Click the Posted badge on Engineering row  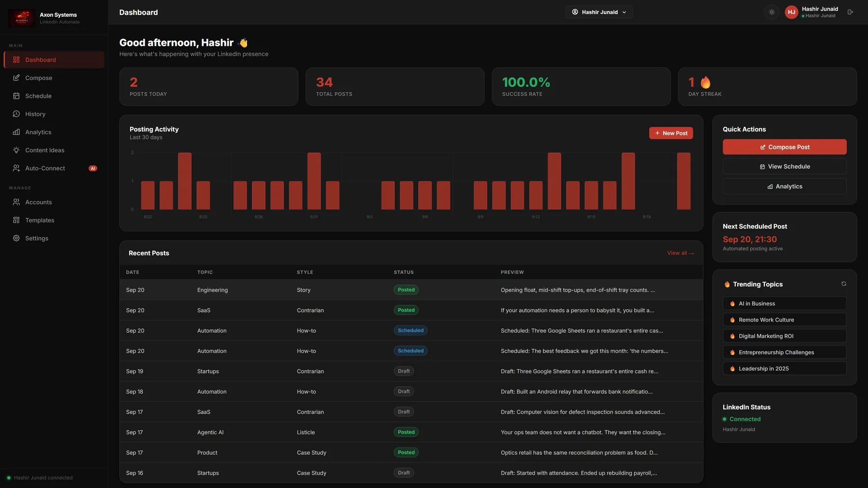(406, 290)
